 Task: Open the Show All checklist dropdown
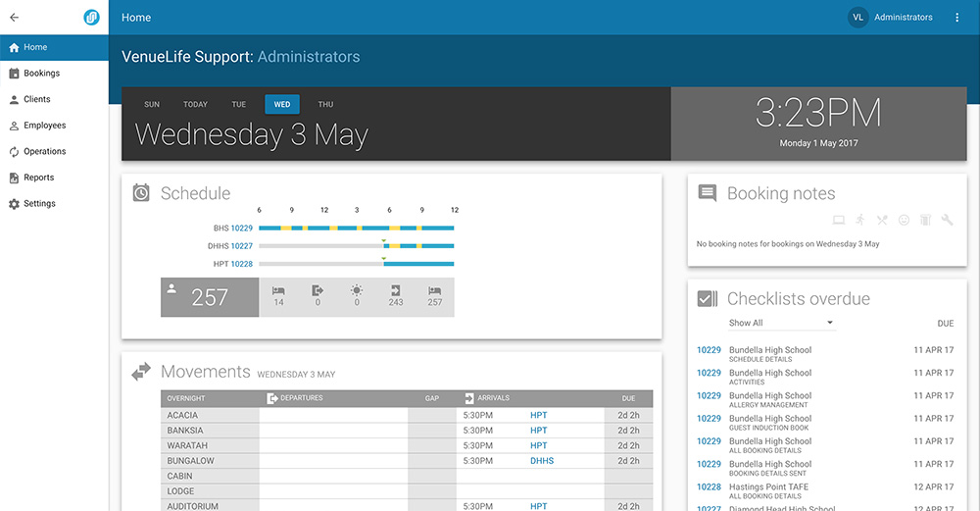pos(781,323)
